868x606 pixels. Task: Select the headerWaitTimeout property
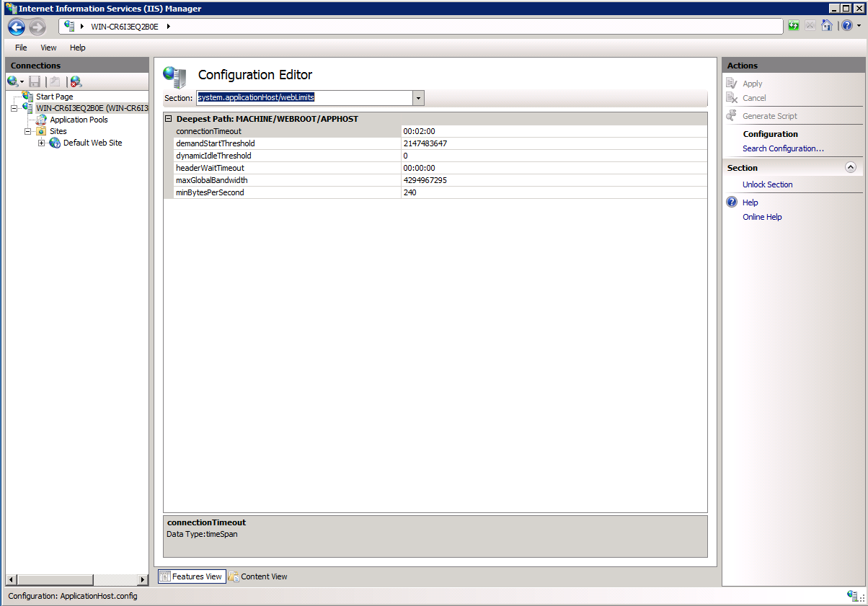210,168
